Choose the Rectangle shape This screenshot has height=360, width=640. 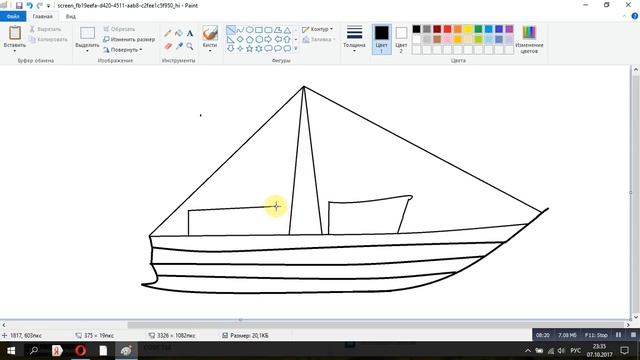(x=259, y=30)
